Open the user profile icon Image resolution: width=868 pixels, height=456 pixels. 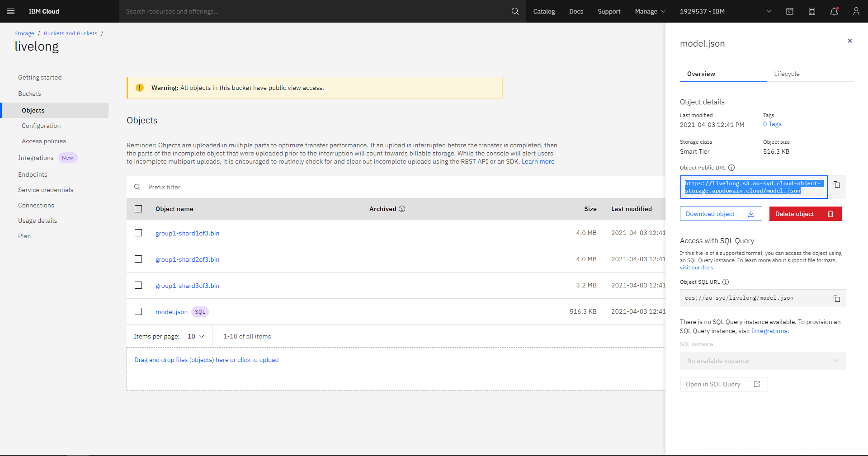coord(856,11)
